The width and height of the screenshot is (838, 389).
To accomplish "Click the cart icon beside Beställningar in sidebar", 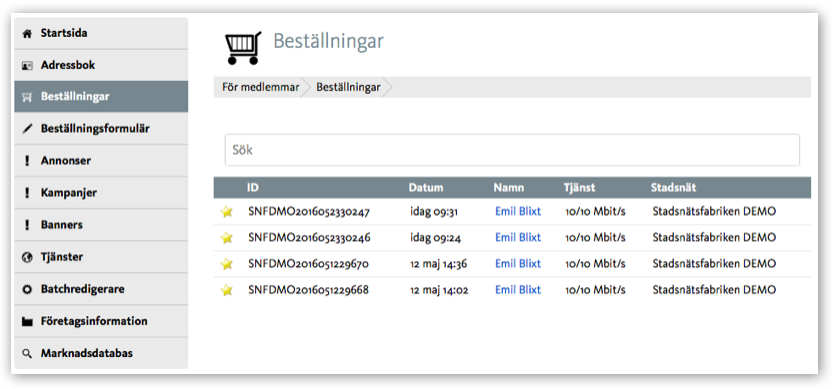I will pyautogui.click(x=27, y=98).
